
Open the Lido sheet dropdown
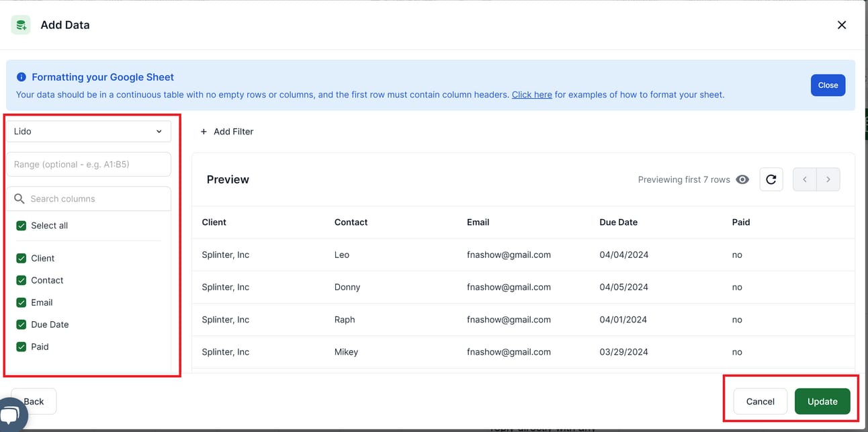tap(88, 132)
